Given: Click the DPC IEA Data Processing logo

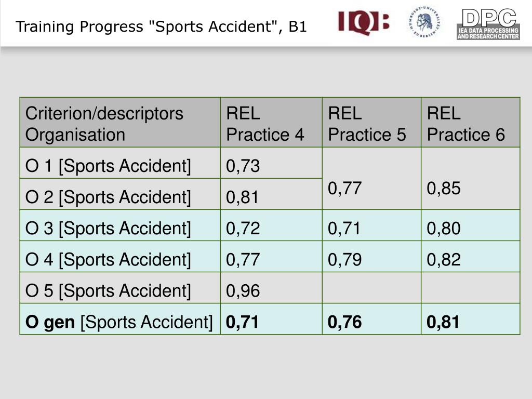Looking at the screenshot, I should tap(488, 24).
